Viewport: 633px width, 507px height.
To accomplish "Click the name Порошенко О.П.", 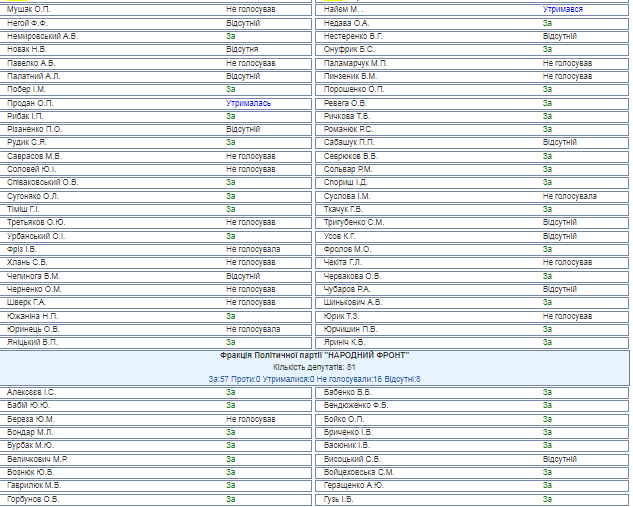I will (x=355, y=89).
